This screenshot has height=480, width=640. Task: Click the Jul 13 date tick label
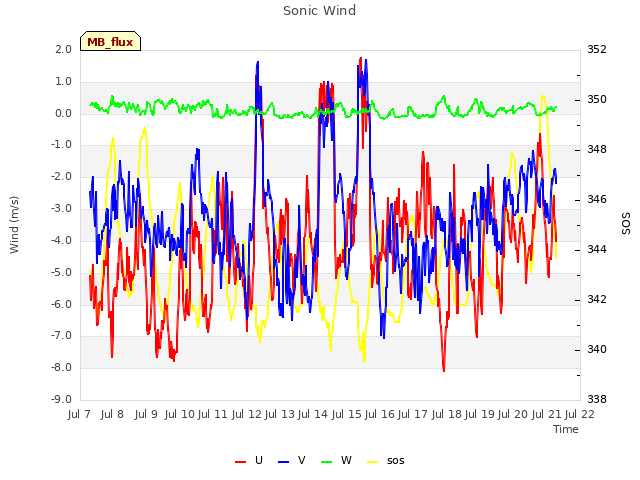[x=280, y=414]
